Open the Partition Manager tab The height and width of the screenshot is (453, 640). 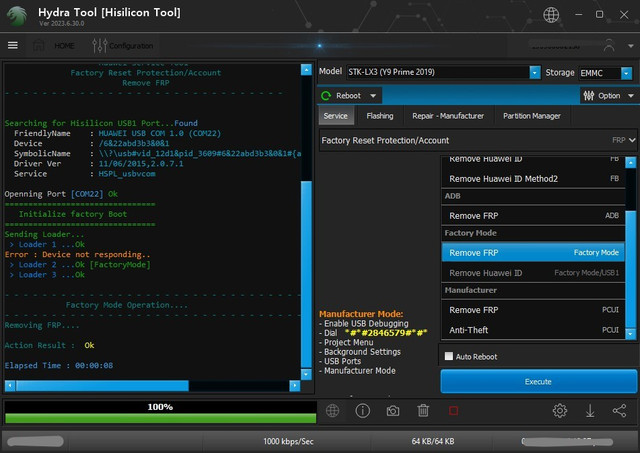pyautogui.click(x=531, y=116)
